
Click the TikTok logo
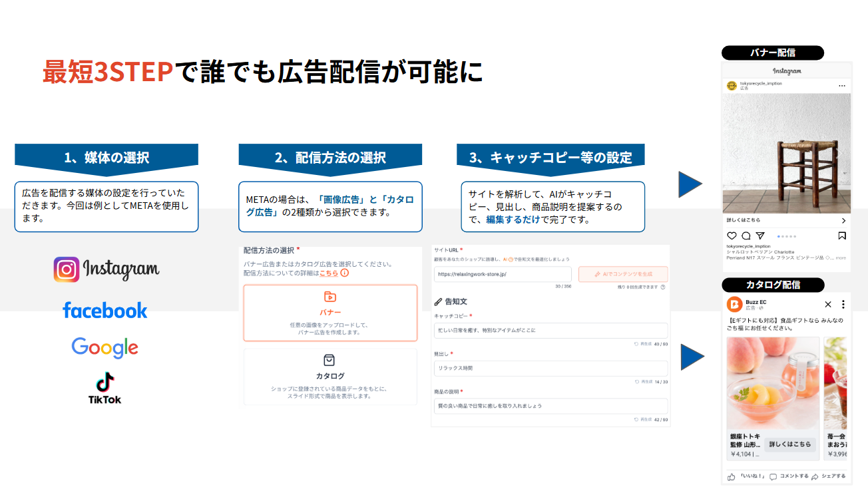click(105, 388)
